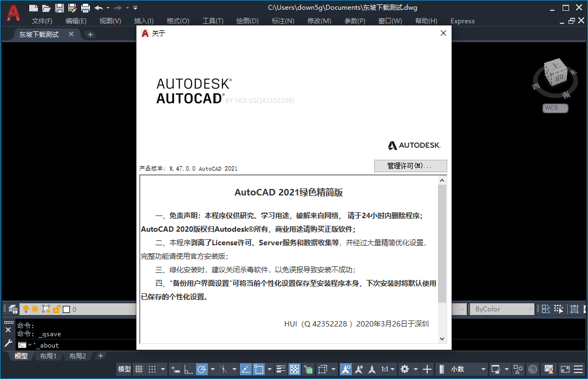
Task: Toggle the lock padlock for layer 0
Action: tap(56, 309)
